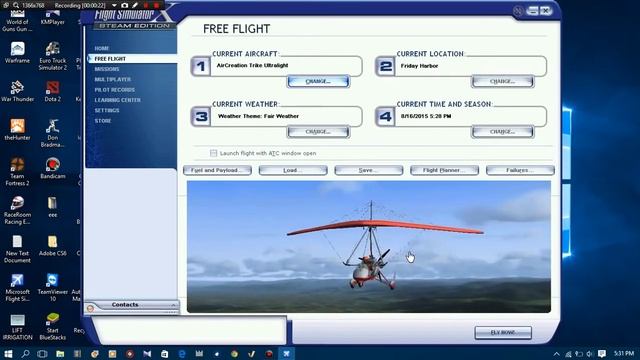640x360 pixels.
Task: Enable Launch flight with ATC window open
Action: click(x=213, y=153)
